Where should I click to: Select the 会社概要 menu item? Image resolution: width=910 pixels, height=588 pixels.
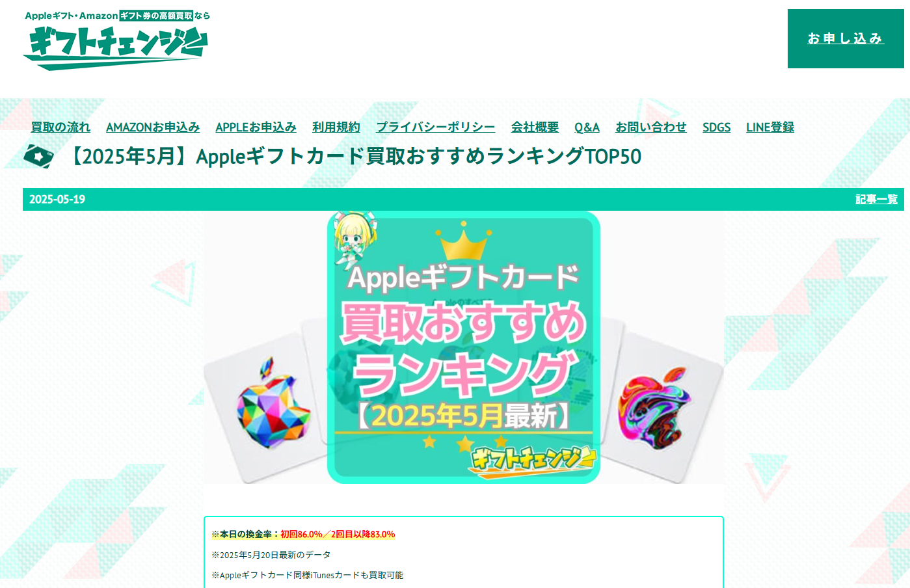pos(535,127)
